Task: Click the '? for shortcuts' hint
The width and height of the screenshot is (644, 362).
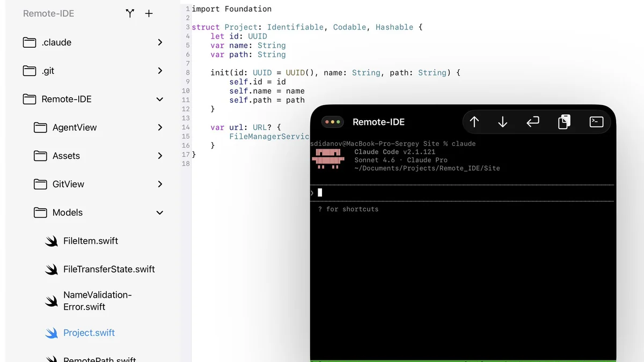Action: 348,209
